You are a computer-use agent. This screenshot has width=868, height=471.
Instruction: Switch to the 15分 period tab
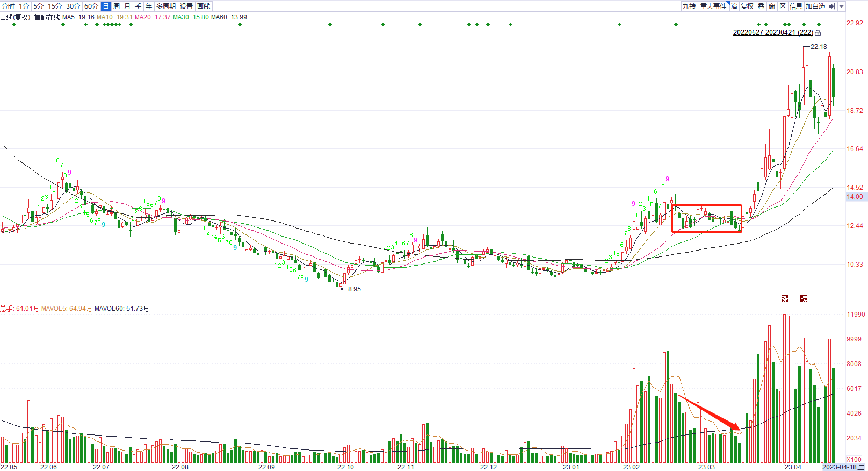[55, 6]
